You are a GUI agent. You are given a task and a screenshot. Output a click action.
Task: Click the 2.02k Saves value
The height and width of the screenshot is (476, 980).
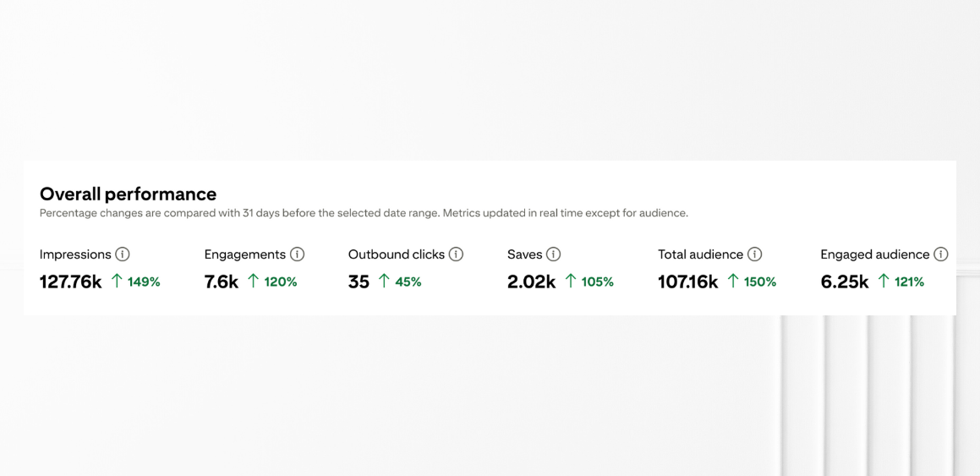pyautogui.click(x=531, y=282)
